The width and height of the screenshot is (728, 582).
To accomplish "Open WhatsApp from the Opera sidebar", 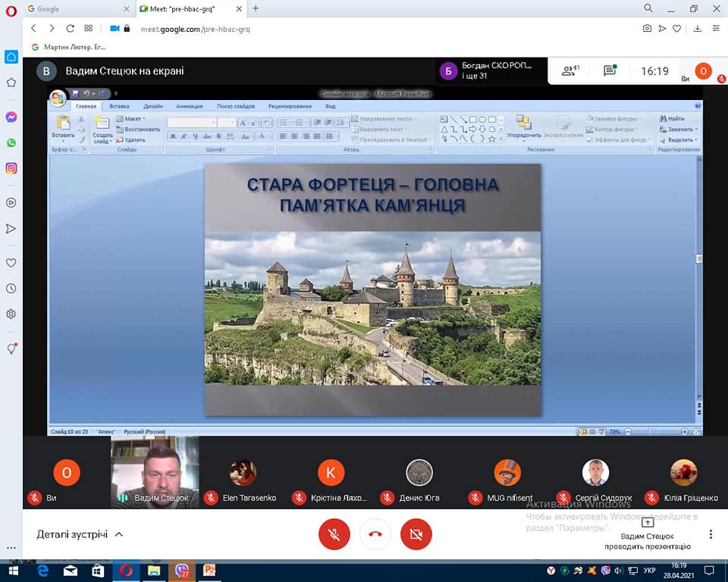I will [x=11, y=142].
